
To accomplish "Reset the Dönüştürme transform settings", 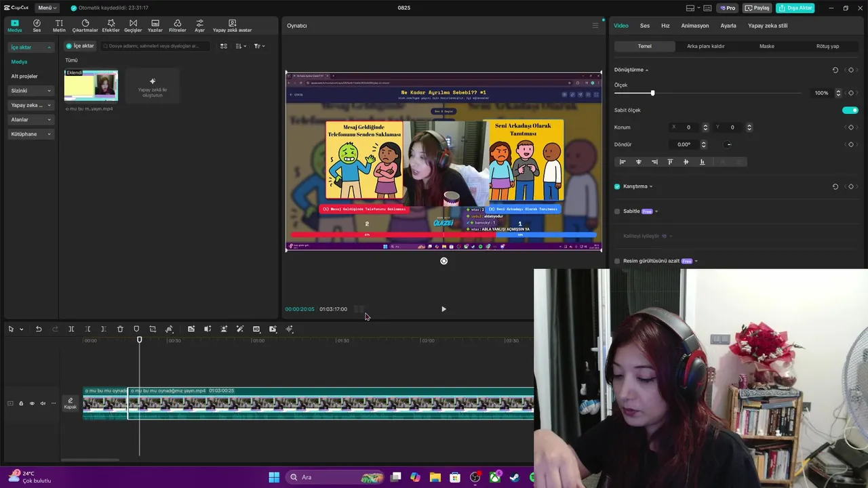I will [835, 70].
